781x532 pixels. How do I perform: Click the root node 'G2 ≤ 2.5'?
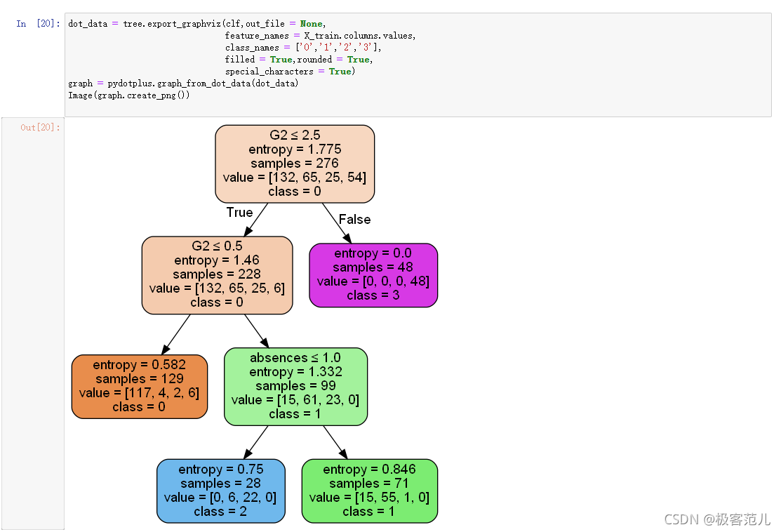click(x=295, y=164)
